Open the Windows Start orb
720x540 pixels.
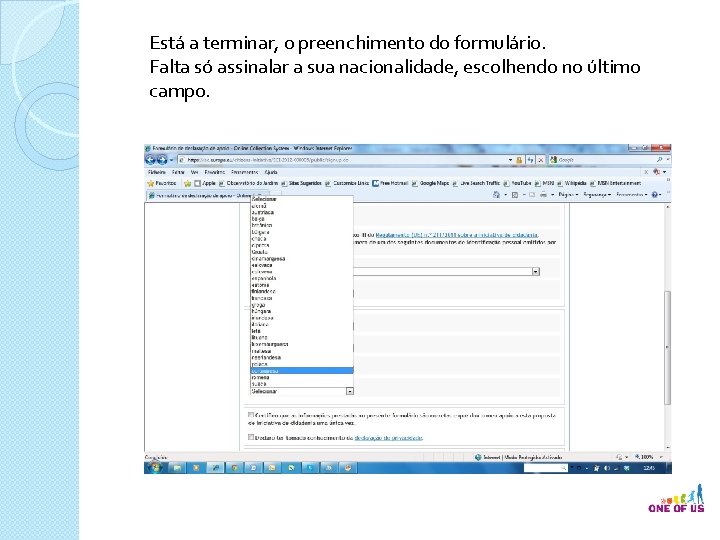(x=155, y=467)
